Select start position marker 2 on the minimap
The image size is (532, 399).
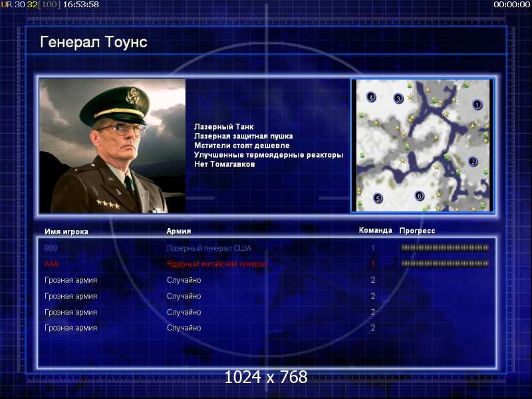pyautogui.click(x=473, y=162)
